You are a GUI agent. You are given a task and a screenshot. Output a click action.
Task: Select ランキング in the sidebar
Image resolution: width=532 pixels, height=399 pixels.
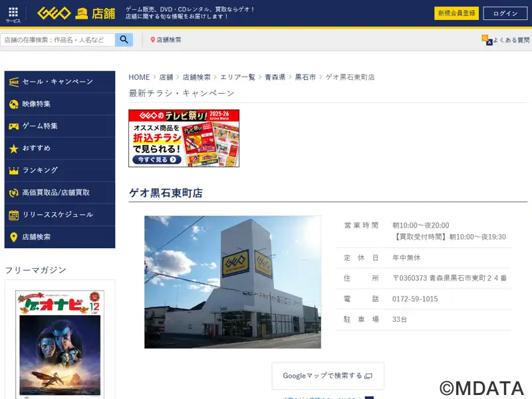coord(60,171)
